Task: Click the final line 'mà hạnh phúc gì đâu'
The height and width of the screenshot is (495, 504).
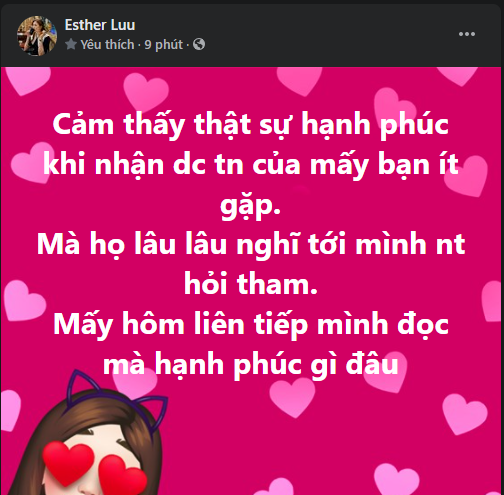Action: click(x=250, y=365)
